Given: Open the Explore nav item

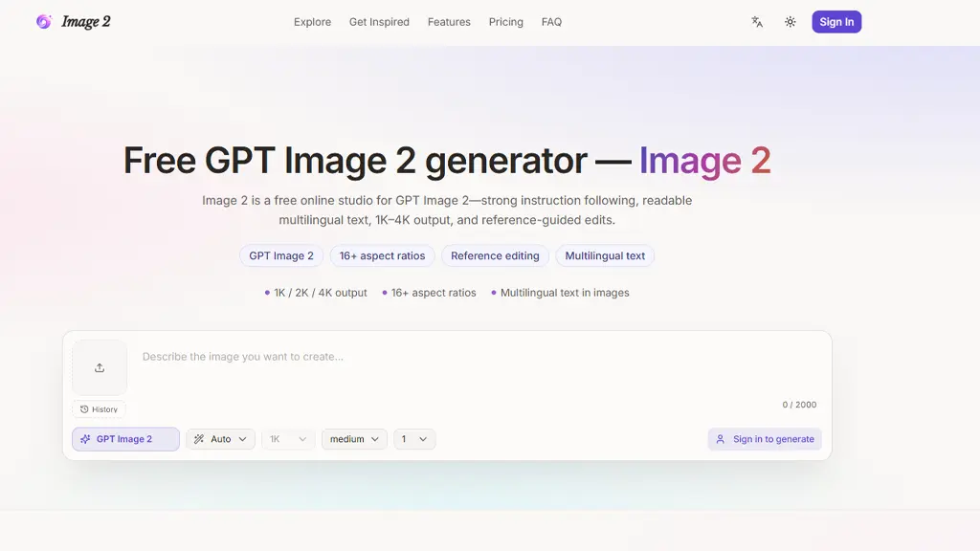Looking at the screenshot, I should [x=313, y=22].
